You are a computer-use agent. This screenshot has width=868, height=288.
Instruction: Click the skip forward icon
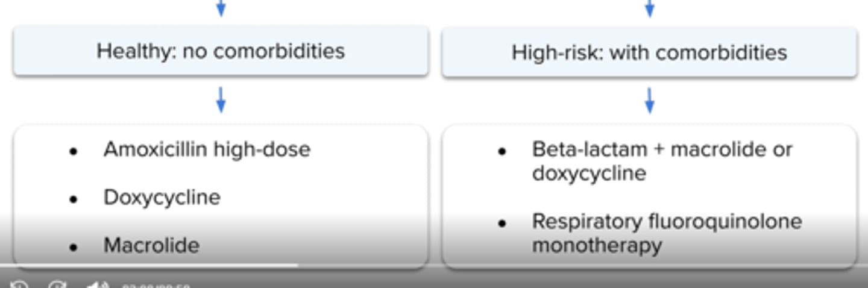point(57,285)
